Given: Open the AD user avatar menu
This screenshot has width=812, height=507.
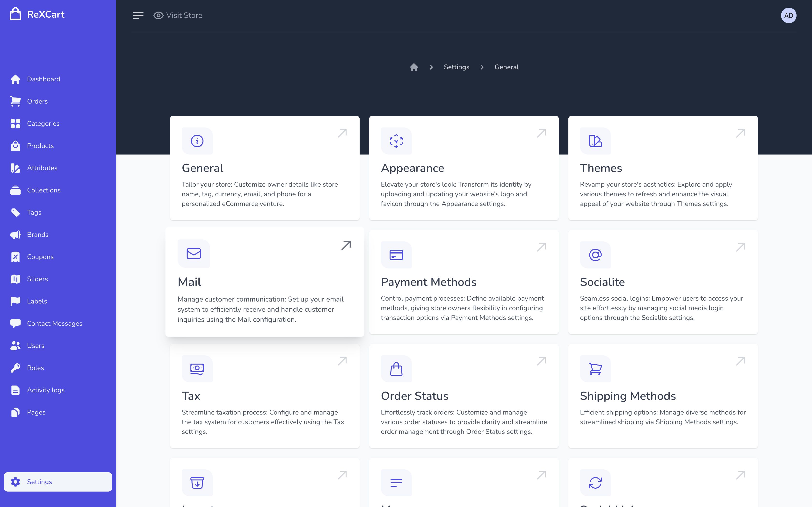Looking at the screenshot, I should tap(788, 15).
